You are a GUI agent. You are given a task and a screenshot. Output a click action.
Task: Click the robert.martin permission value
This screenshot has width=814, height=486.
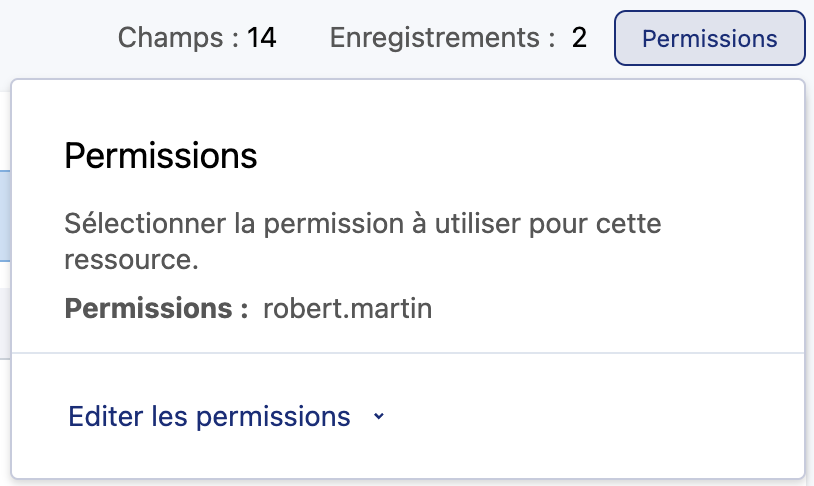pos(347,309)
